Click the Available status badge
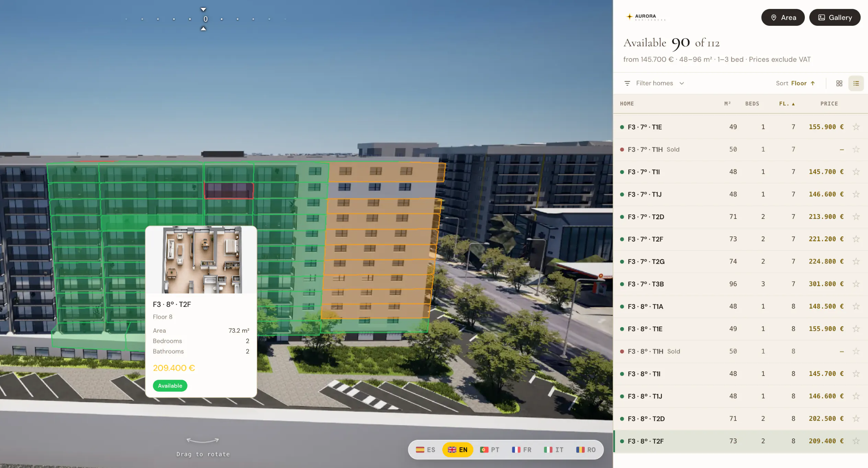The width and height of the screenshot is (868, 468). click(x=170, y=386)
